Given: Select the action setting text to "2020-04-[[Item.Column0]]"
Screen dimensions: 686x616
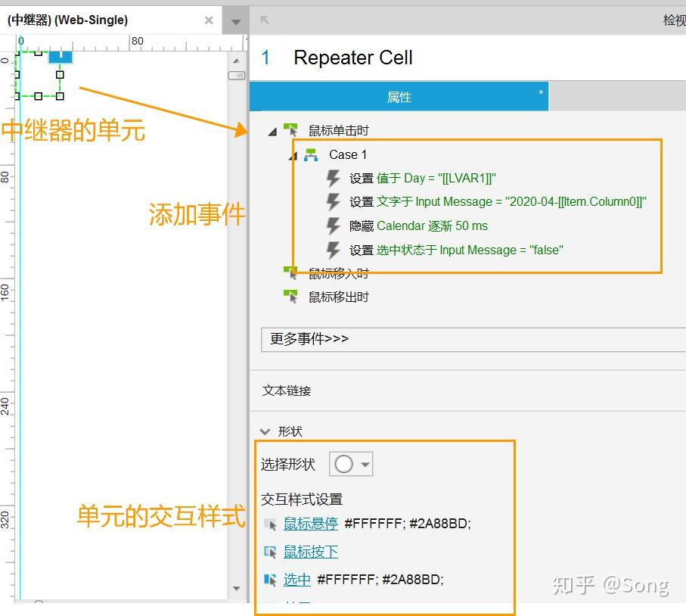Looking at the screenshot, I should pyautogui.click(x=498, y=202).
